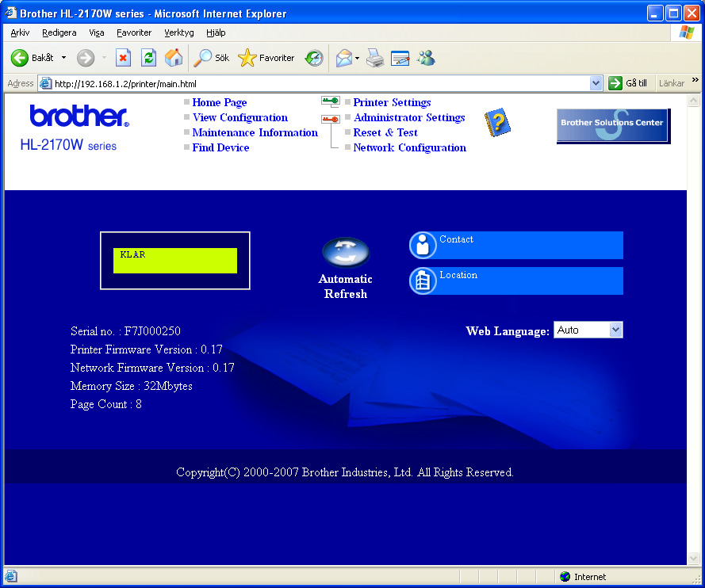
Task: Click the Serial no. F7J000250 text
Action: [x=125, y=331]
